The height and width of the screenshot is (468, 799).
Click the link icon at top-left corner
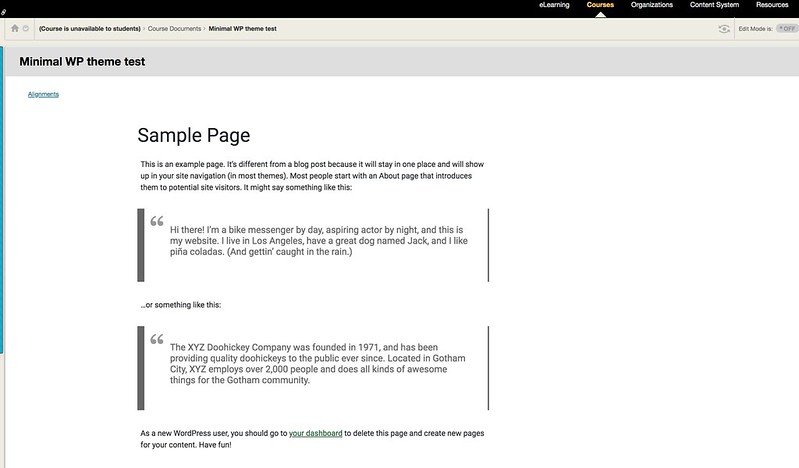3,12
